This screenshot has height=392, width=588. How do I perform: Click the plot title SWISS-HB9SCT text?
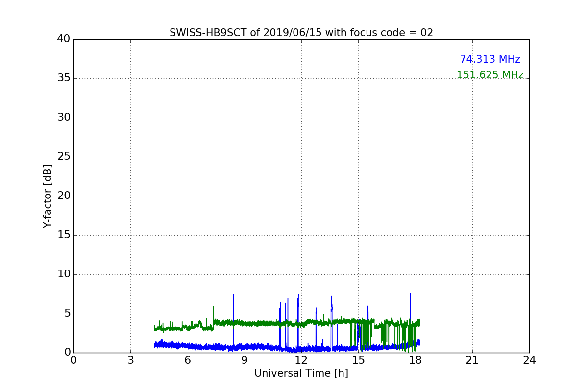point(301,33)
